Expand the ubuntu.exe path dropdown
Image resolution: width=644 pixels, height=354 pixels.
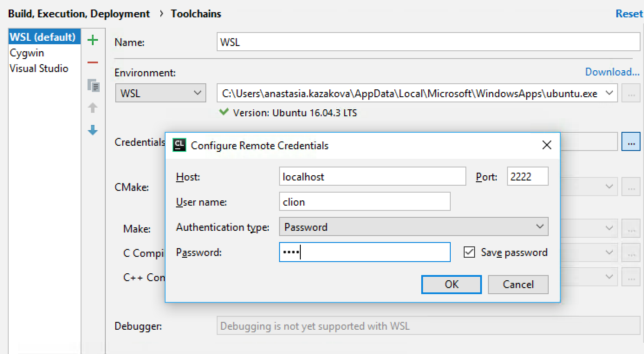(x=609, y=93)
